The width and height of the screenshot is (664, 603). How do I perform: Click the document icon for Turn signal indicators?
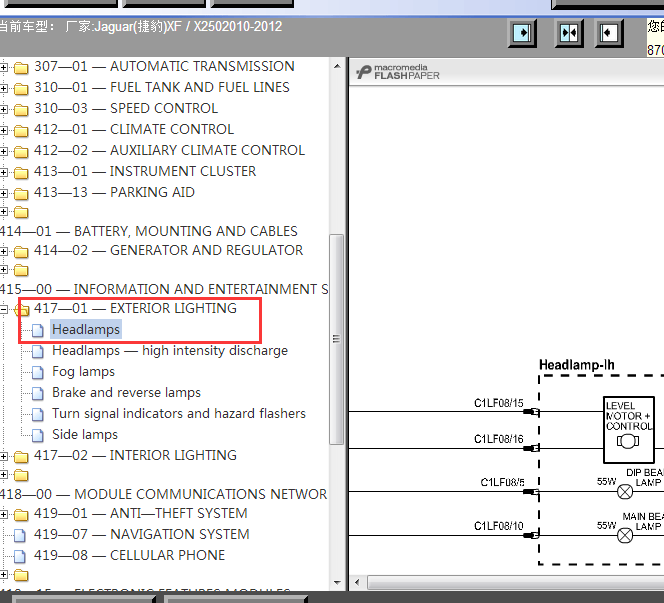[38, 414]
